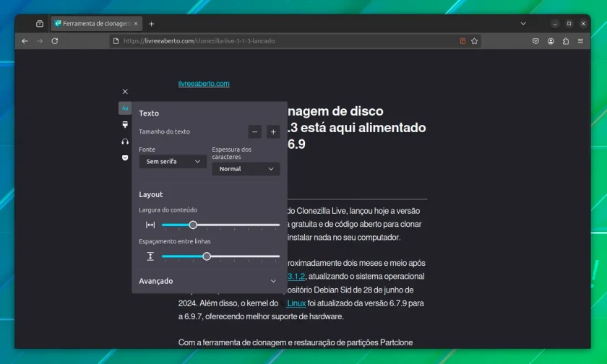Toggle reader view in address bar

pos(462,41)
